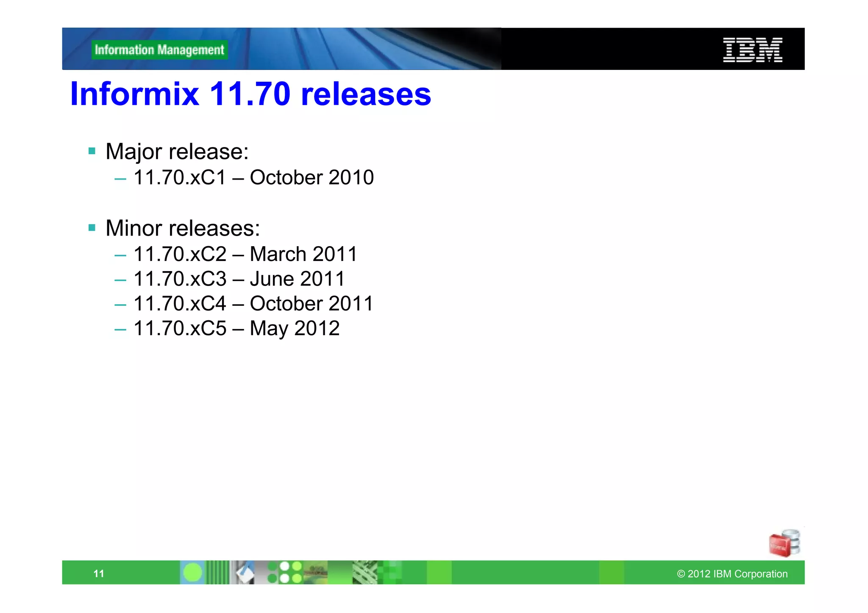Click the slide number 11 in footer
This screenshot has width=868, height=613.
pos(99,574)
